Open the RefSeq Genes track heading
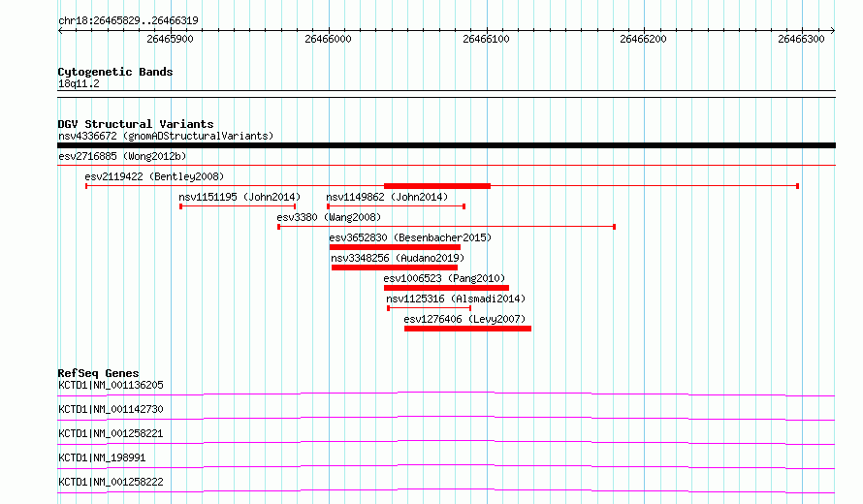This screenshot has width=863, height=504. [98, 373]
